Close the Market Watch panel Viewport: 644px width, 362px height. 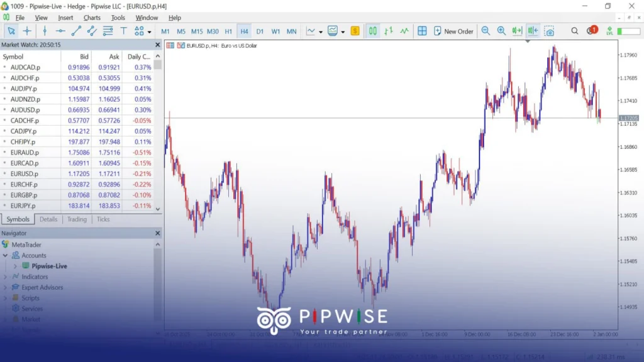pyautogui.click(x=158, y=45)
